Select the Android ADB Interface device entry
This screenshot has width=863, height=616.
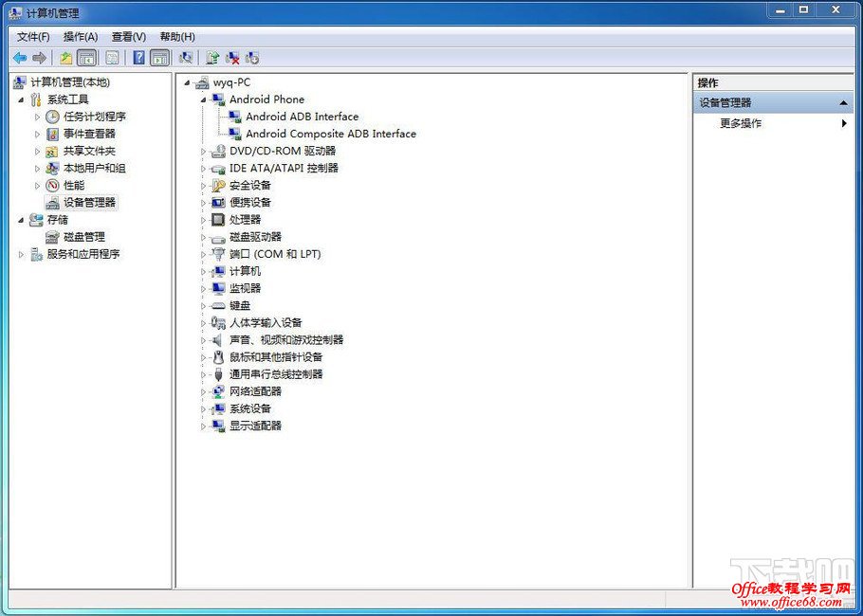(x=303, y=117)
